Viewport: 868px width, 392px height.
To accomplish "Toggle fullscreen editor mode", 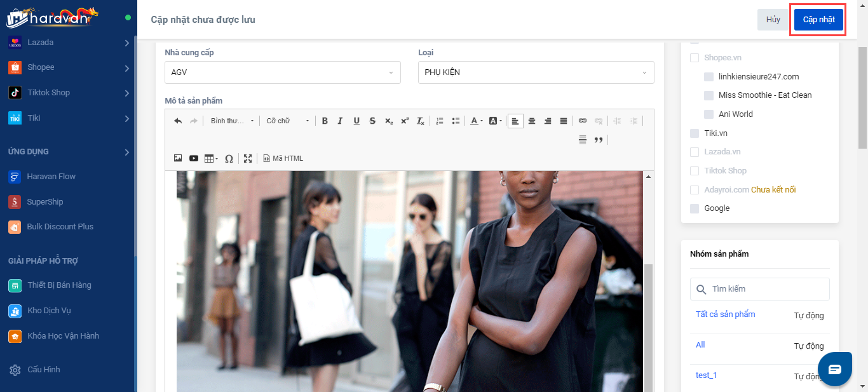I will coord(248,158).
